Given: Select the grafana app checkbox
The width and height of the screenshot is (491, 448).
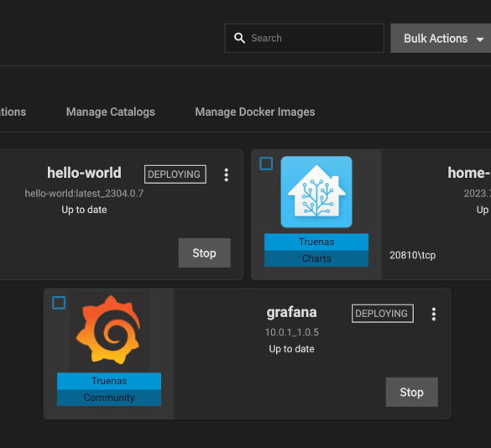Looking at the screenshot, I should [x=59, y=303].
